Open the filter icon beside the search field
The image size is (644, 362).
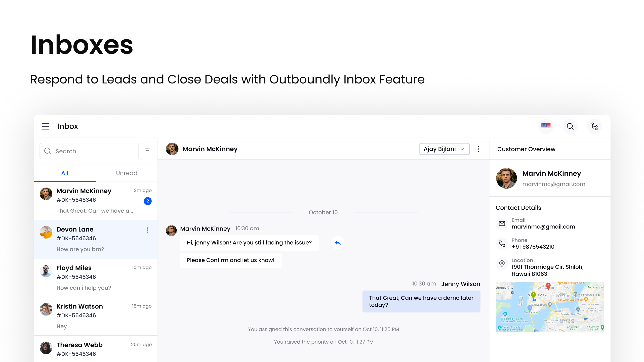click(x=147, y=150)
